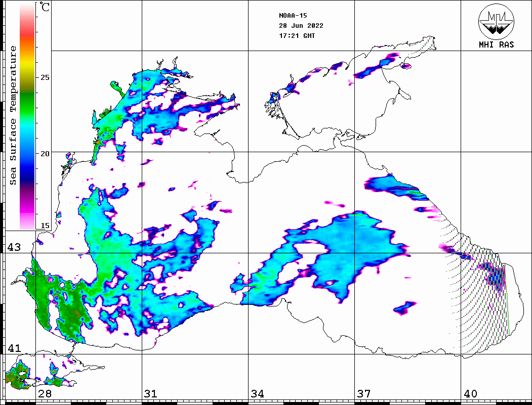
Task: Click longitude label '28'
Action: pyautogui.click(x=45, y=393)
